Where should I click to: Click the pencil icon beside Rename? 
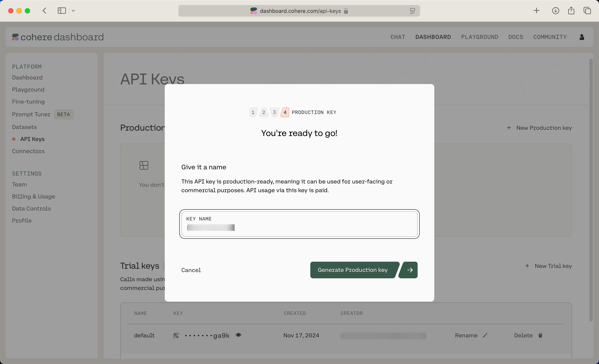(x=485, y=336)
